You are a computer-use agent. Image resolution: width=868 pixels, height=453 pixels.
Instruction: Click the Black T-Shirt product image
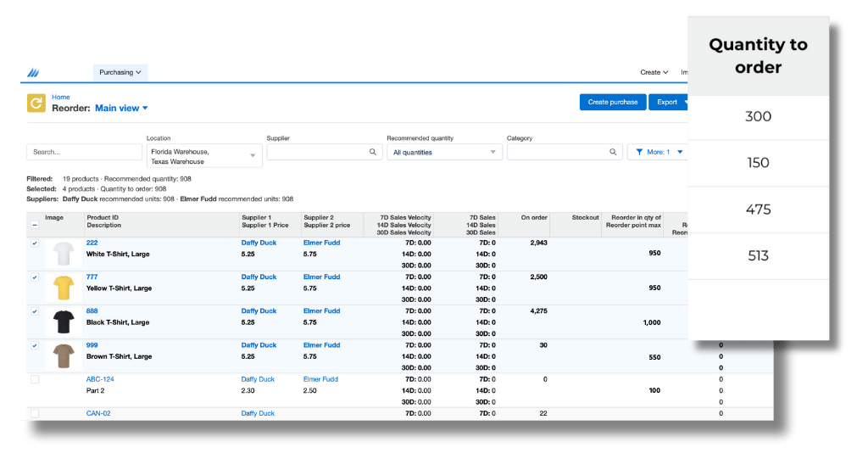tap(62, 322)
